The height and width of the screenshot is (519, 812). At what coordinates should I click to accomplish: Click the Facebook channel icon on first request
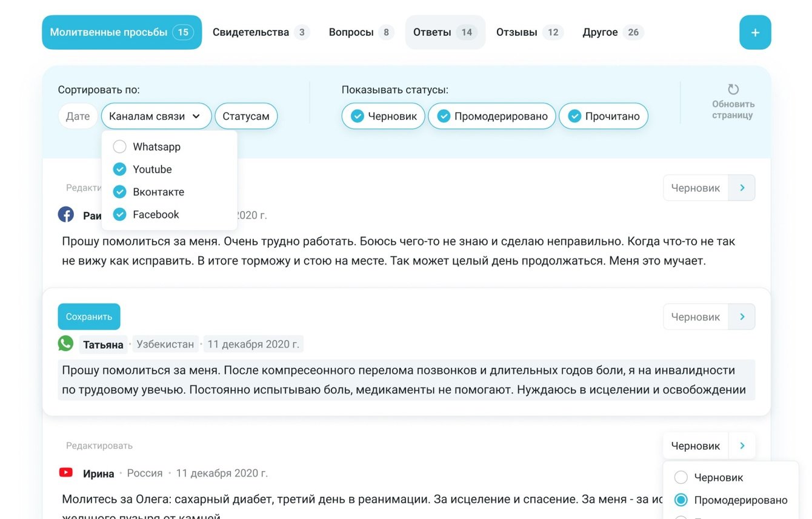(x=65, y=214)
